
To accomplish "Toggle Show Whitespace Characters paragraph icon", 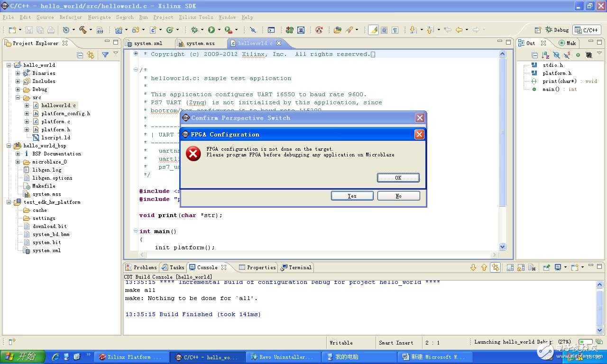I will [395, 30].
